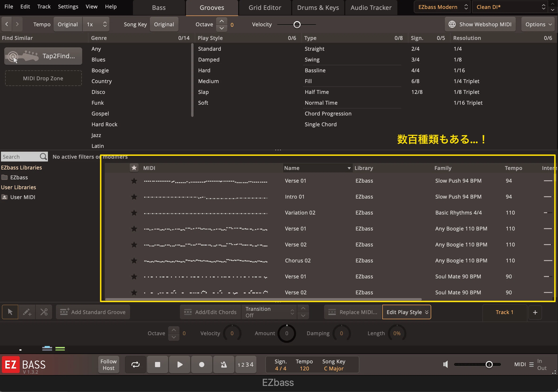The image size is (558, 392).
Task: Toggle Follow Host mode
Action: [x=108, y=365]
